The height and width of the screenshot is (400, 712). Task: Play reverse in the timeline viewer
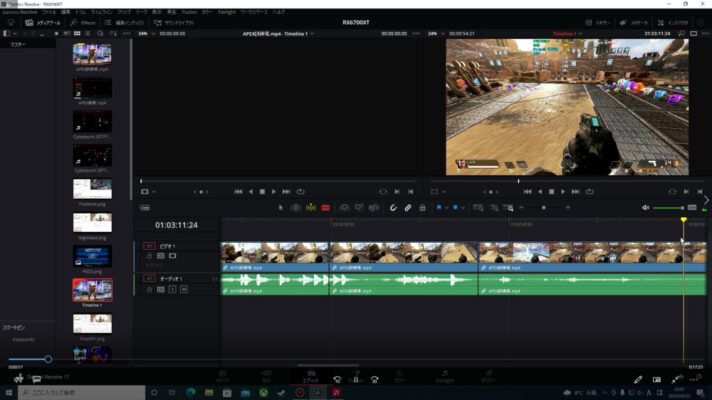click(x=540, y=192)
